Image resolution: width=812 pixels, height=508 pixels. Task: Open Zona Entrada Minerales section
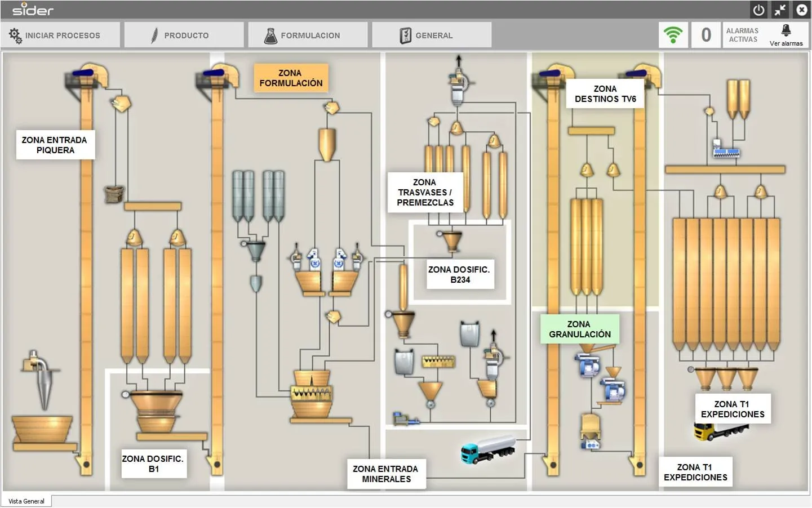pos(386,474)
